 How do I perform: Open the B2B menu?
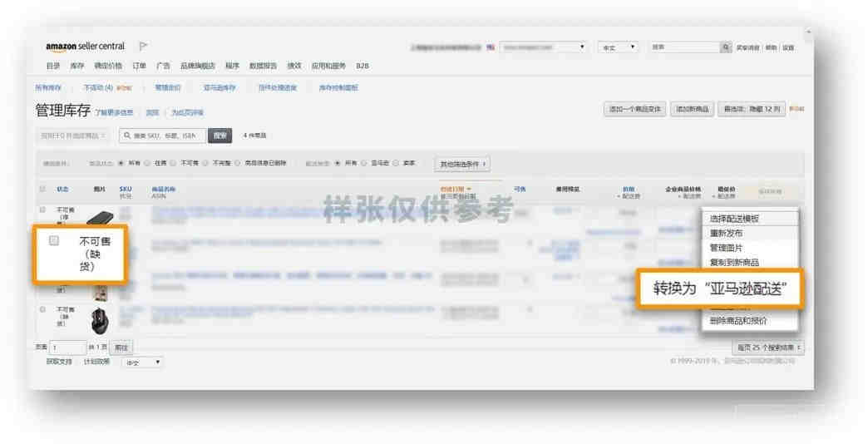tap(362, 66)
